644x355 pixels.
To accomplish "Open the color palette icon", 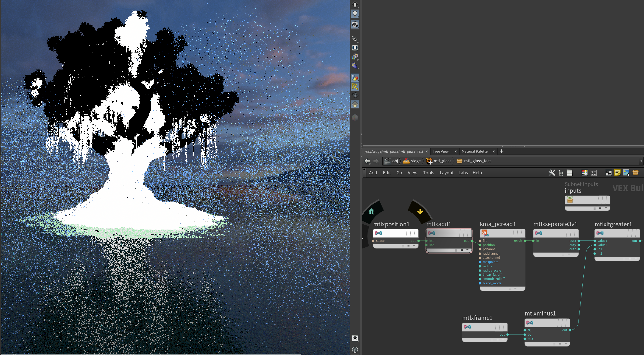I will tap(584, 173).
